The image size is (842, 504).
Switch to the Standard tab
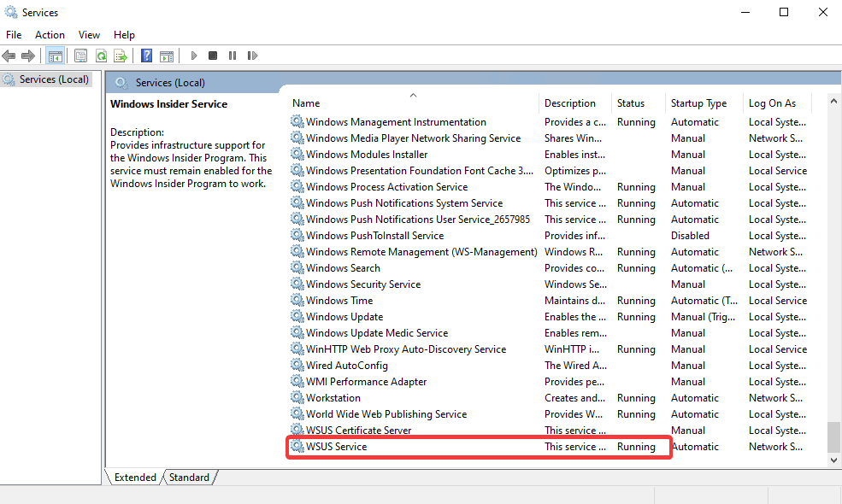pyautogui.click(x=189, y=478)
